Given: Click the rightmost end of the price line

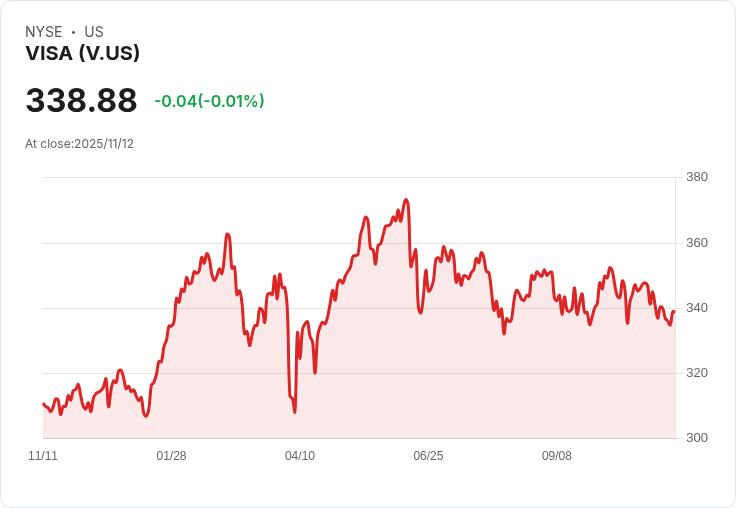Looking at the screenshot, I should point(674,312).
